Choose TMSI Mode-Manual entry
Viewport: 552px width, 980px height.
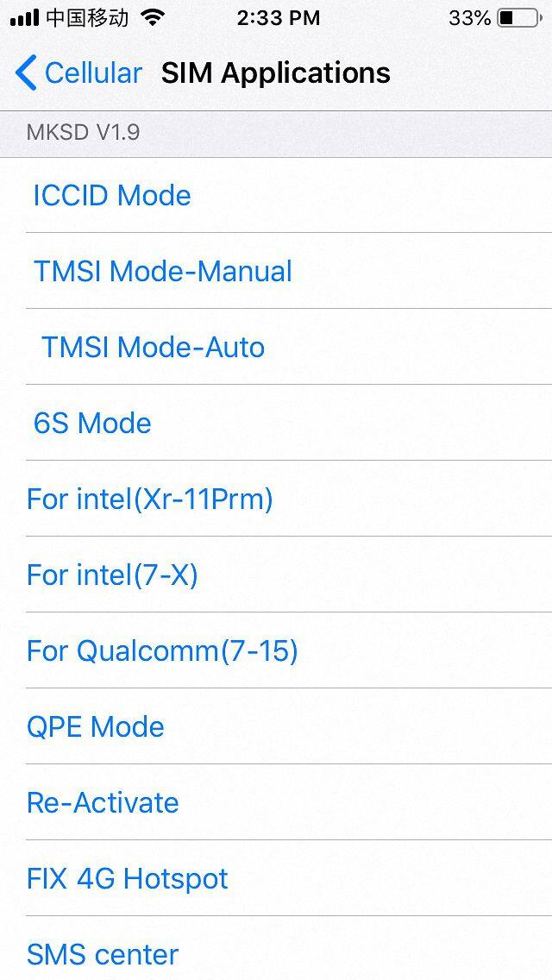163,272
